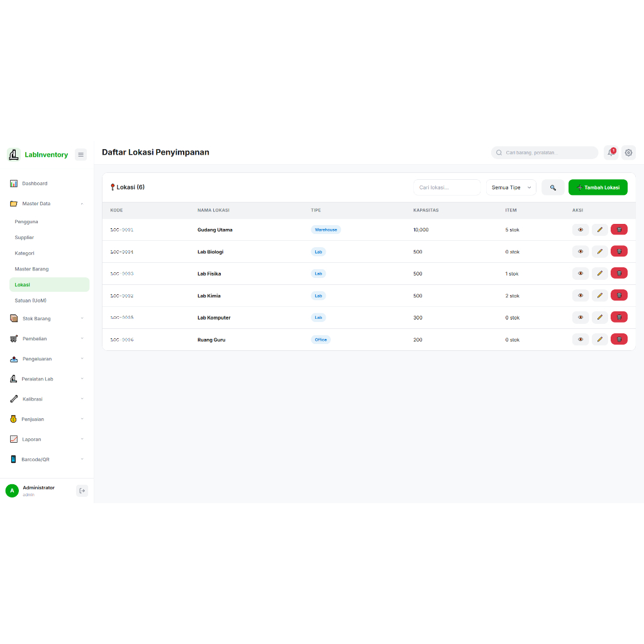
Task: Click the Nama Lokasi column header
Action: tap(214, 210)
